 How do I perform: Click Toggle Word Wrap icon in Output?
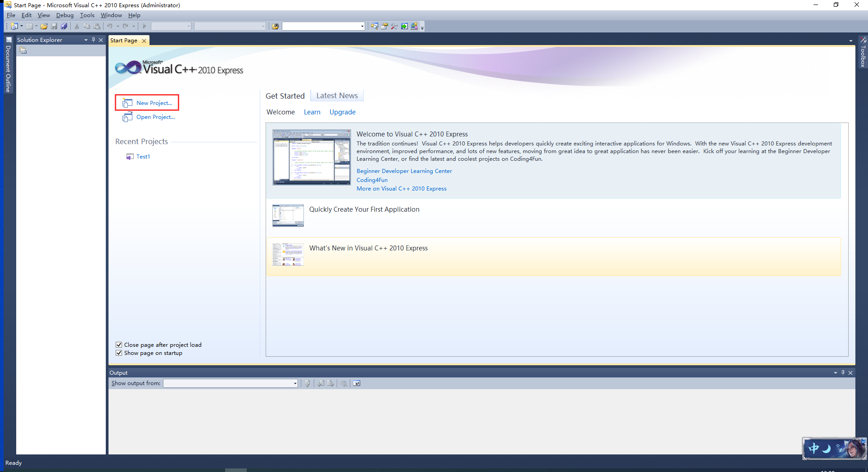[x=357, y=383]
